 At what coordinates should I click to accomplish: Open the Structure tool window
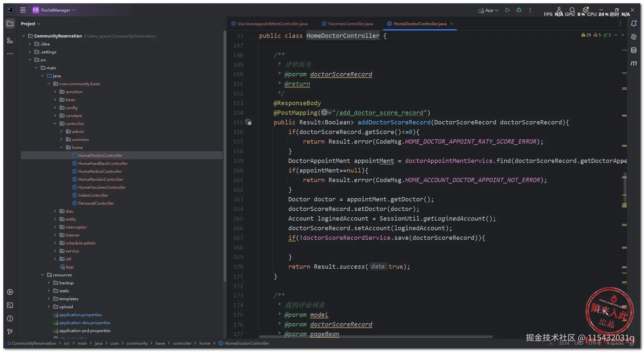tap(10, 40)
